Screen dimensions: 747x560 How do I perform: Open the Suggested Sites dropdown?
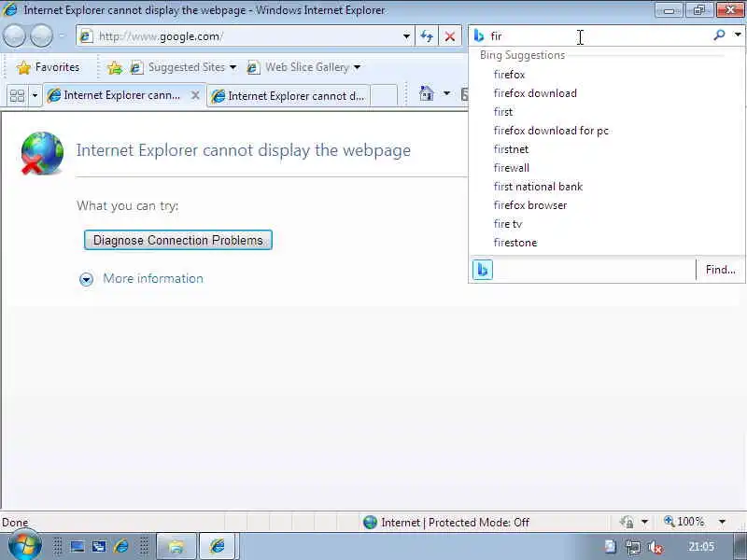[x=184, y=67]
